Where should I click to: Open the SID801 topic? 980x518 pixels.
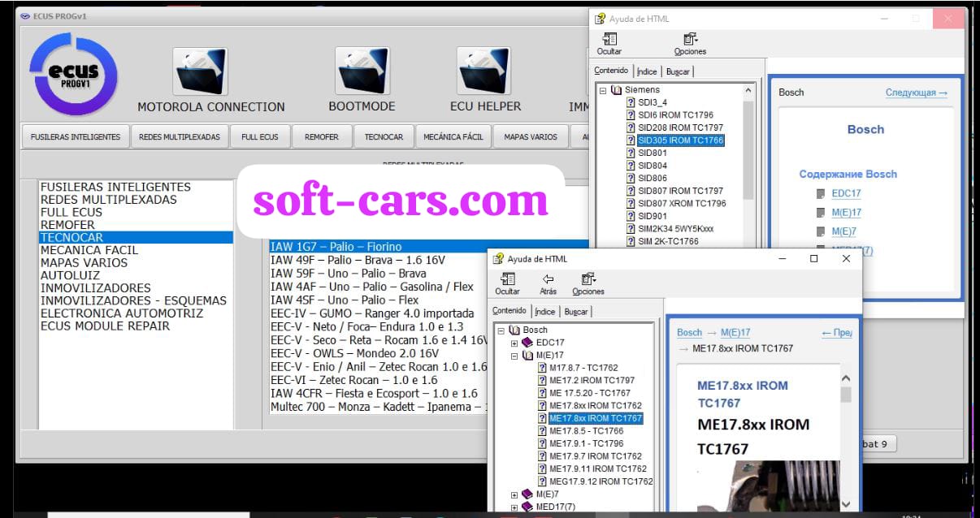point(653,153)
